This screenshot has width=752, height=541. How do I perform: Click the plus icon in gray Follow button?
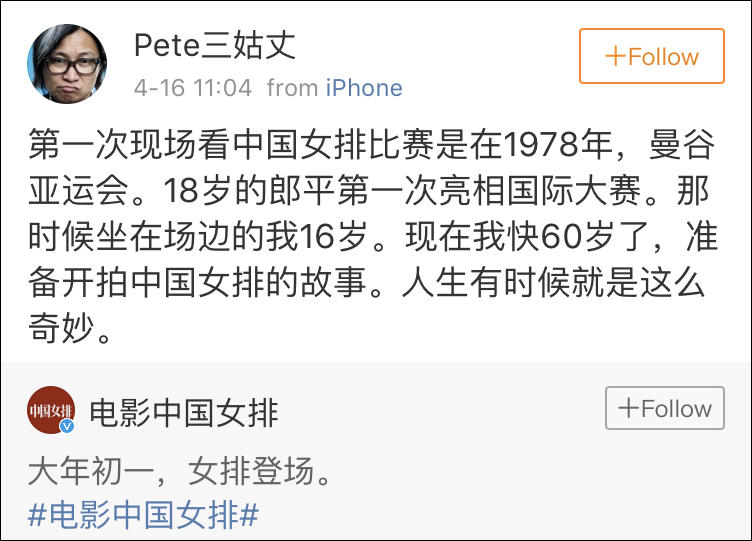(x=629, y=408)
